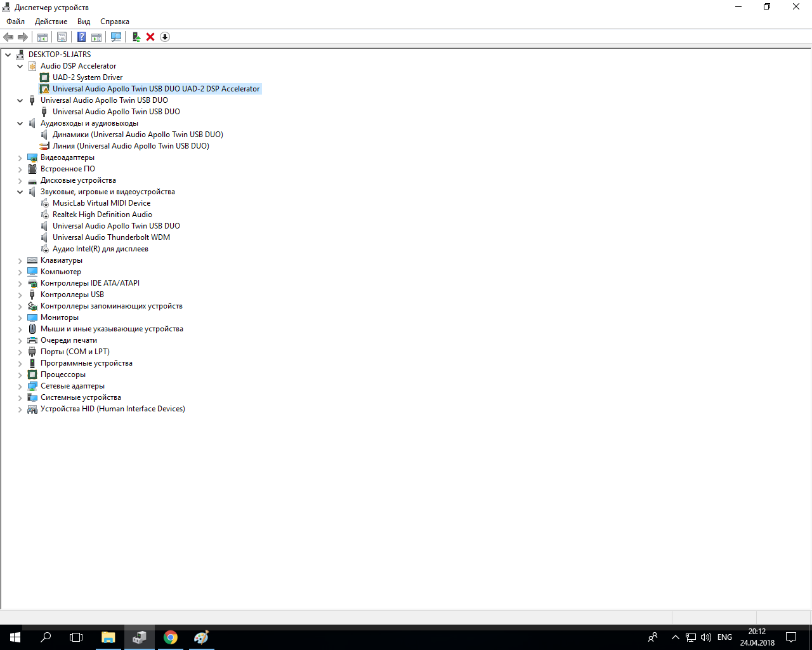Screen dimensions: 812x650
Task: Collapse the DESKTOP-5LJATRS root node
Action: point(8,55)
